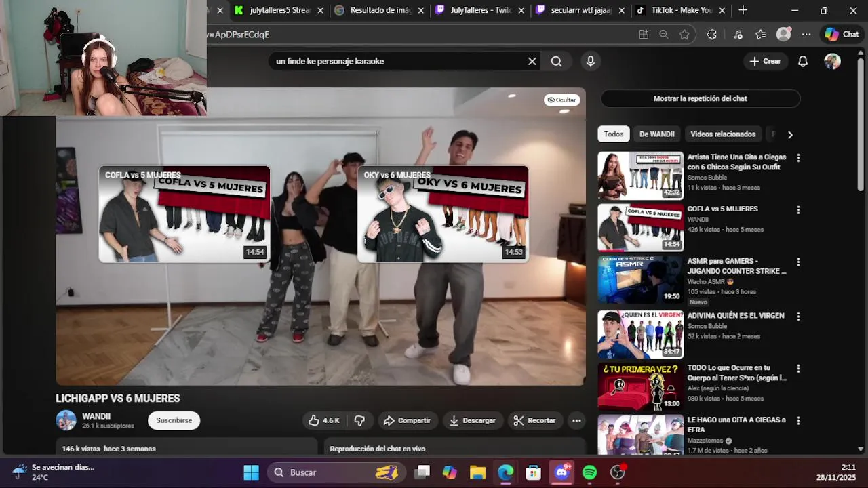The width and height of the screenshot is (868, 488).
Task: Open the Edge profile avatar
Action: tap(784, 35)
